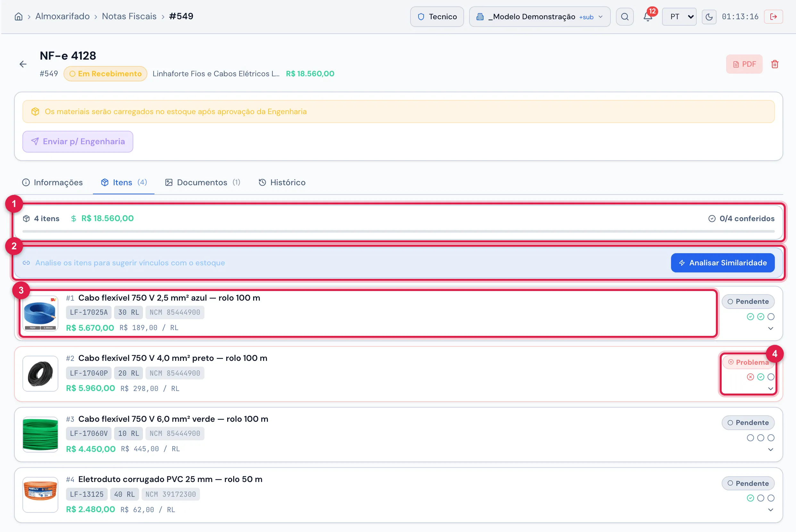Select the Itens (4) tab
The width and height of the screenshot is (796, 532).
pyautogui.click(x=123, y=183)
